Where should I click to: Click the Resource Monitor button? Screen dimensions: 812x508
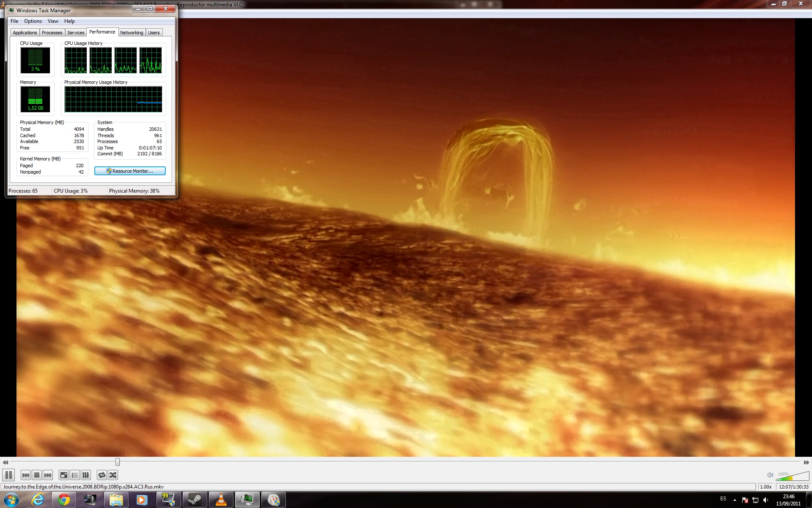(130, 171)
